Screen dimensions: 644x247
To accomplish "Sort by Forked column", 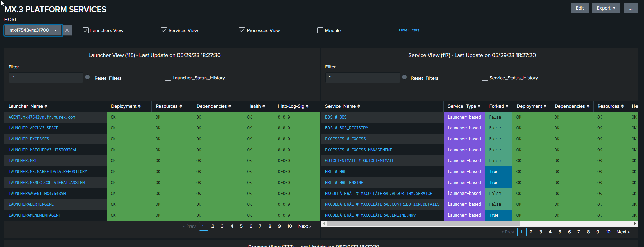I will click(499, 106).
